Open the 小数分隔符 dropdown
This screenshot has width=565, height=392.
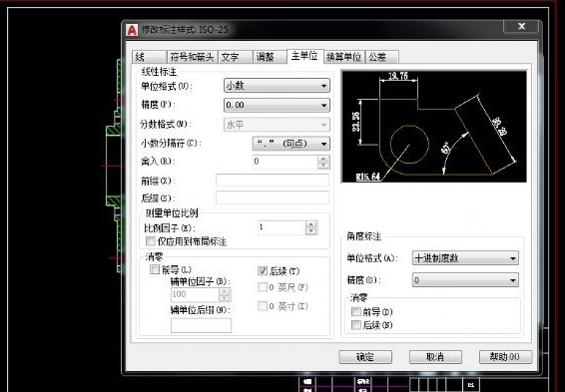[290, 144]
